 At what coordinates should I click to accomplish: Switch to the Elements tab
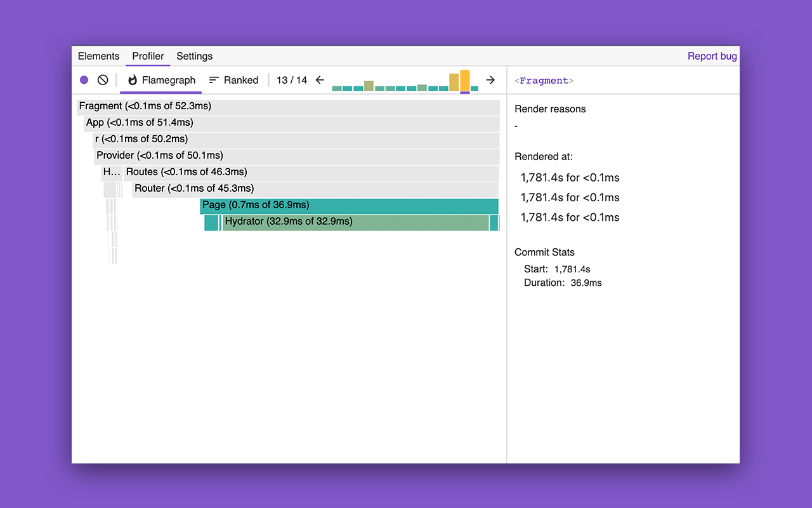(x=98, y=56)
